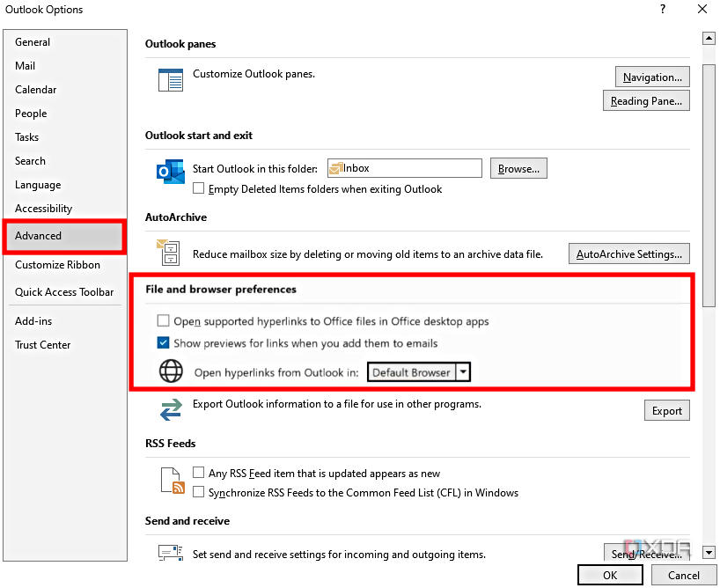Click the AutoArchive mailbox icon

click(169, 254)
